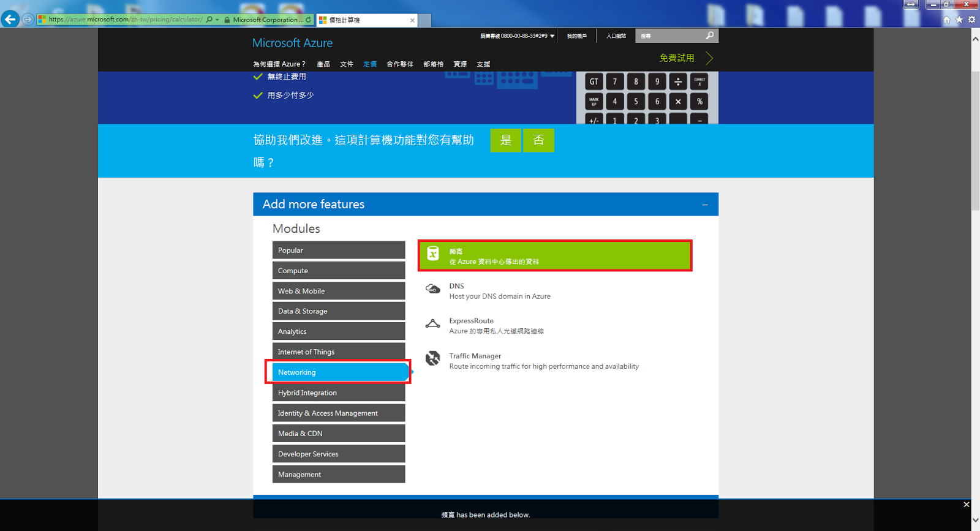
Task: Collapse the Add more features panel
Action: (705, 205)
